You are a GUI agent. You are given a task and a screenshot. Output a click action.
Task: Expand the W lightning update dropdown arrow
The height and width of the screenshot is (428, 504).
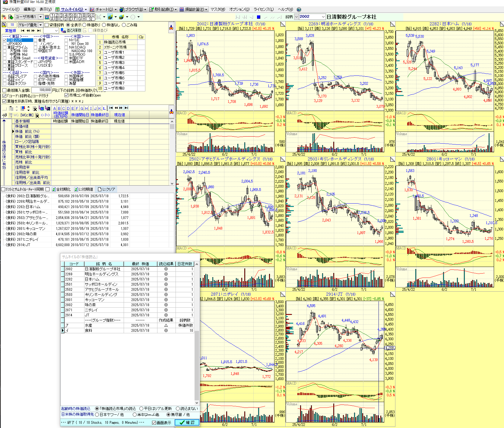pos(127,17)
